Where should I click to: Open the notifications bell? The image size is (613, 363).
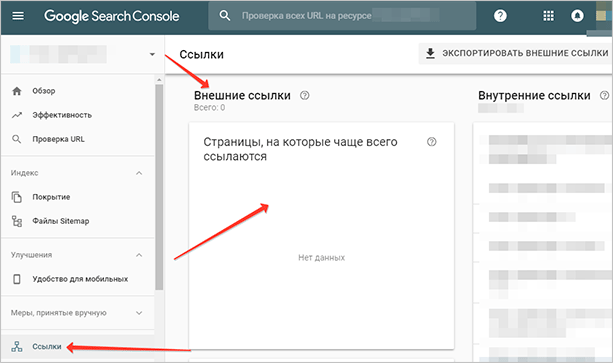click(577, 16)
